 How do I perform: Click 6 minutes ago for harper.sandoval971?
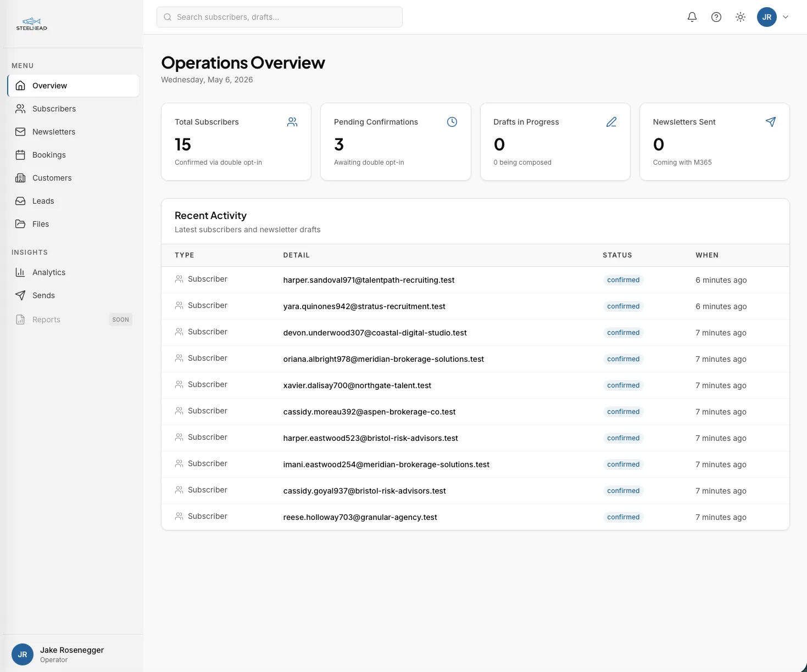pos(721,280)
